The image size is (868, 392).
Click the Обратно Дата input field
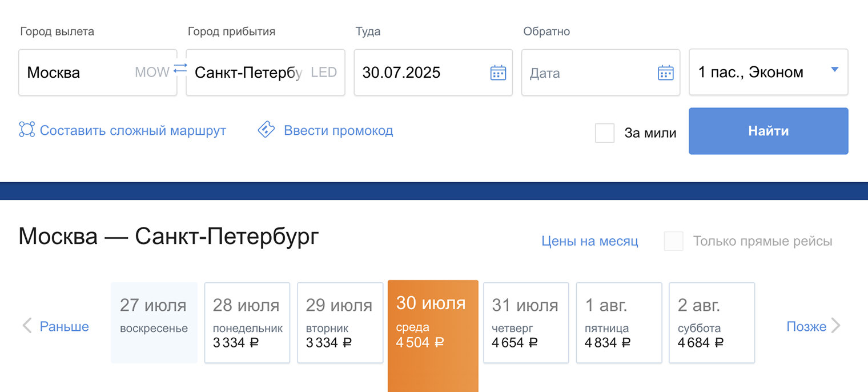pos(601,72)
